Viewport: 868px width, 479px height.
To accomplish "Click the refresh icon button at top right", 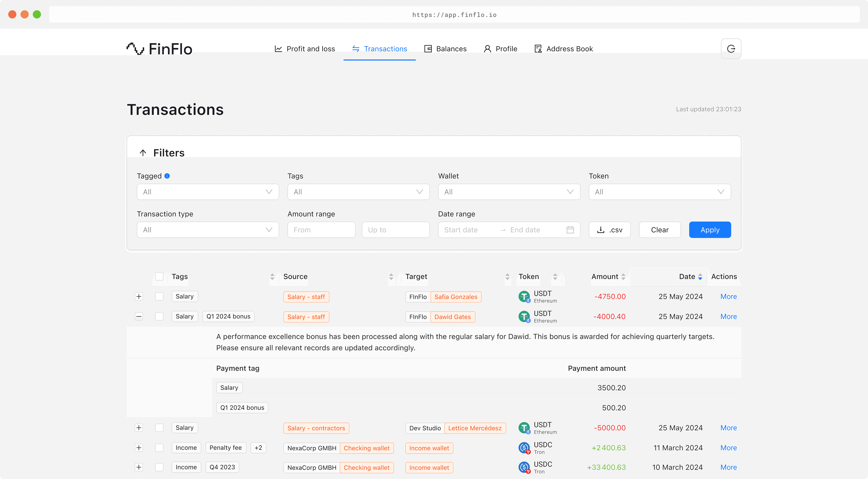I will point(731,49).
